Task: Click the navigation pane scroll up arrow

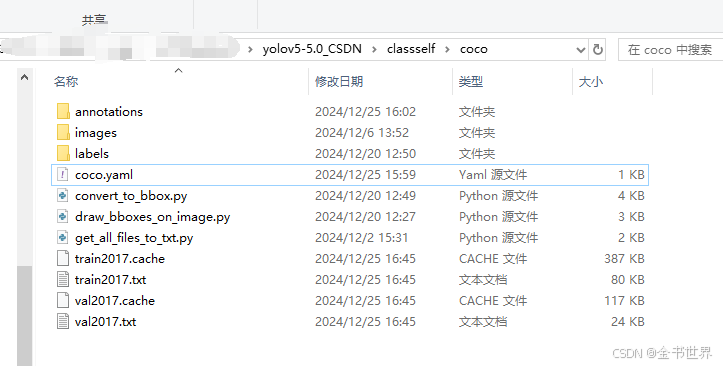Action: [x=24, y=77]
